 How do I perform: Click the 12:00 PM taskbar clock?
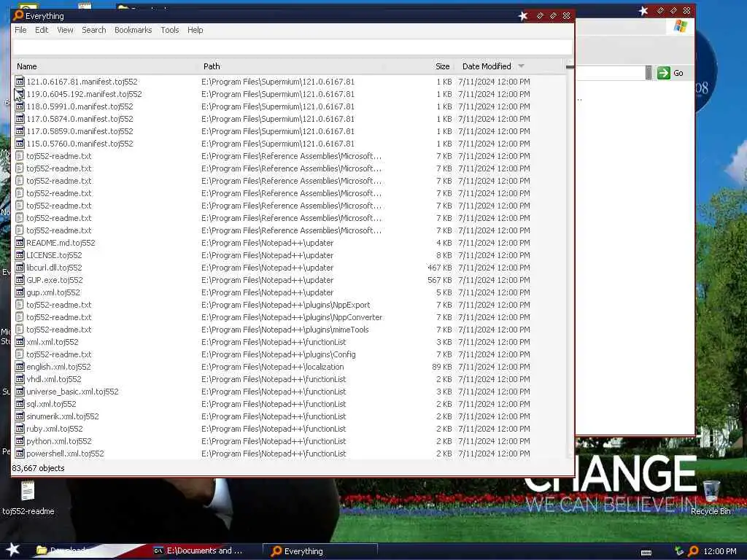(720, 551)
